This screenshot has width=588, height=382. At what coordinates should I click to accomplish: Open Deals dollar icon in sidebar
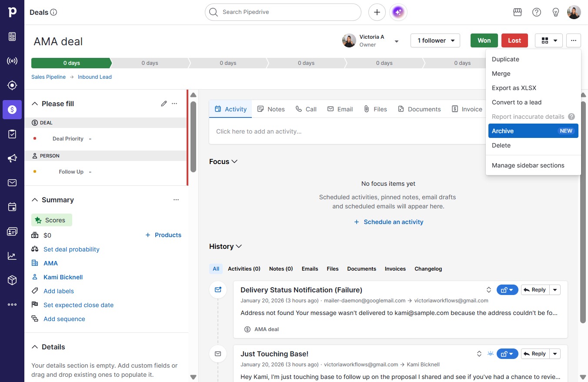tap(12, 110)
